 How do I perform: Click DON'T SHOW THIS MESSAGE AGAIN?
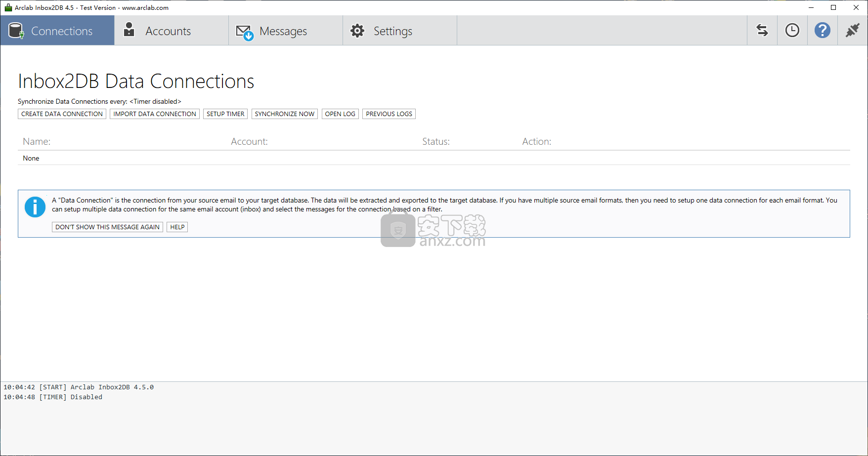click(x=107, y=227)
